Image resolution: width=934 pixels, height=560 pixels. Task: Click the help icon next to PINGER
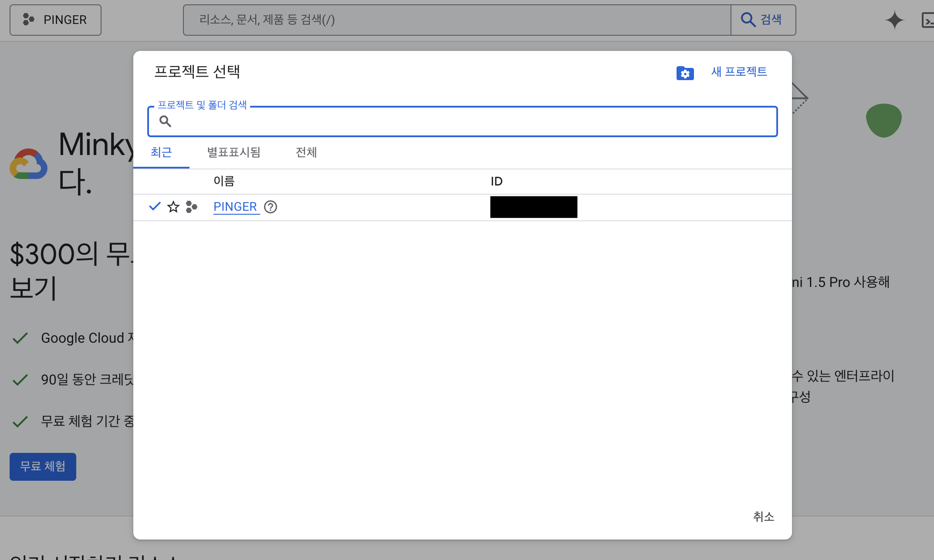tap(271, 207)
